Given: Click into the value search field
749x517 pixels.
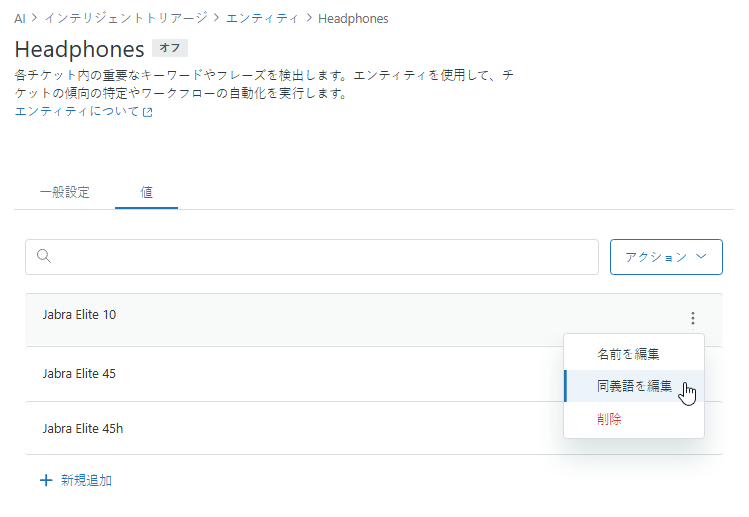Looking at the screenshot, I should point(312,257).
